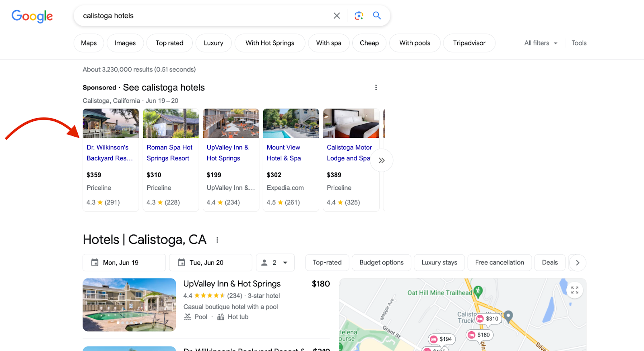Select the Cheap filter chip

tap(369, 43)
